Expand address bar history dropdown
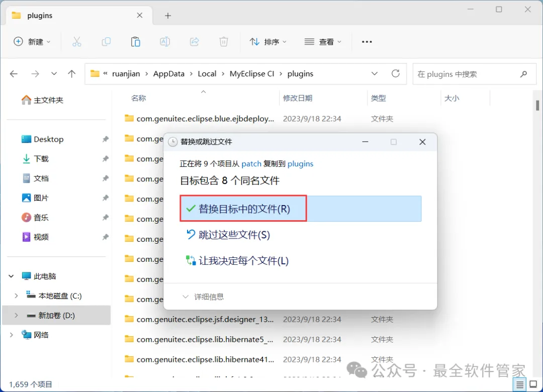The height and width of the screenshot is (392, 543). (x=375, y=73)
